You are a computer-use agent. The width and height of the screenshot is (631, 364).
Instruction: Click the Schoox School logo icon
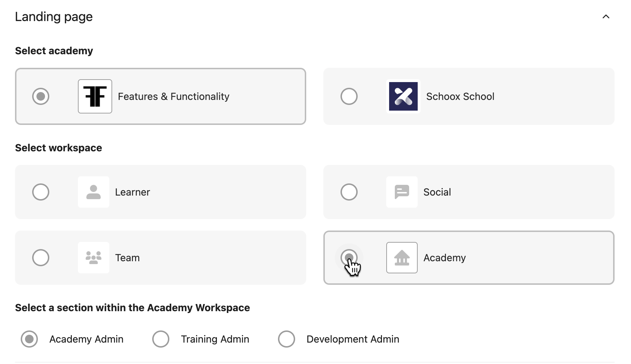point(403,96)
